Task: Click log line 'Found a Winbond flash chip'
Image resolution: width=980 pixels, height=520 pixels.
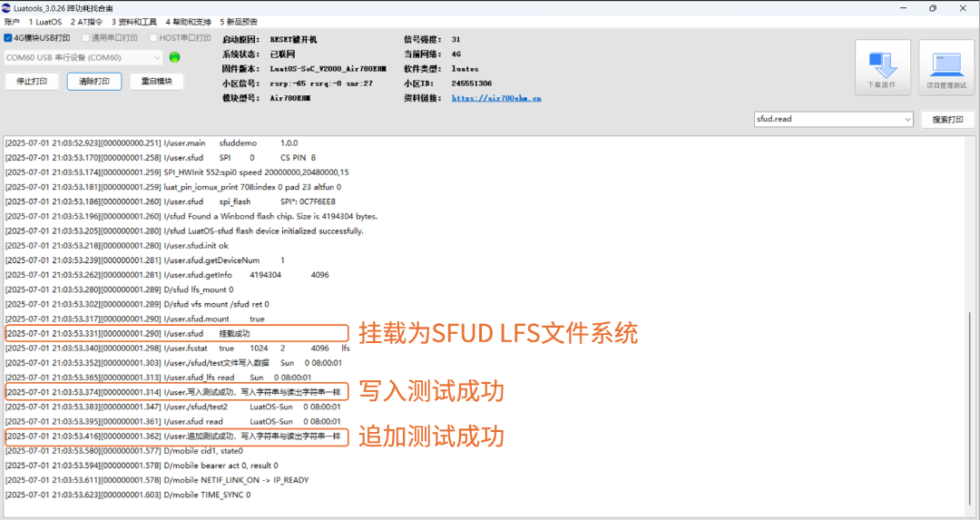Action: point(191,216)
